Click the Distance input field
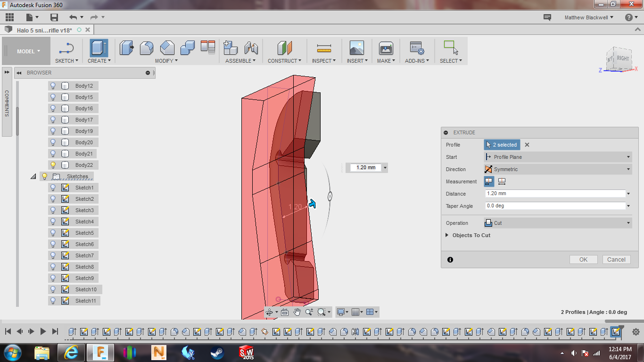This screenshot has width=644, height=362. [555, 194]
